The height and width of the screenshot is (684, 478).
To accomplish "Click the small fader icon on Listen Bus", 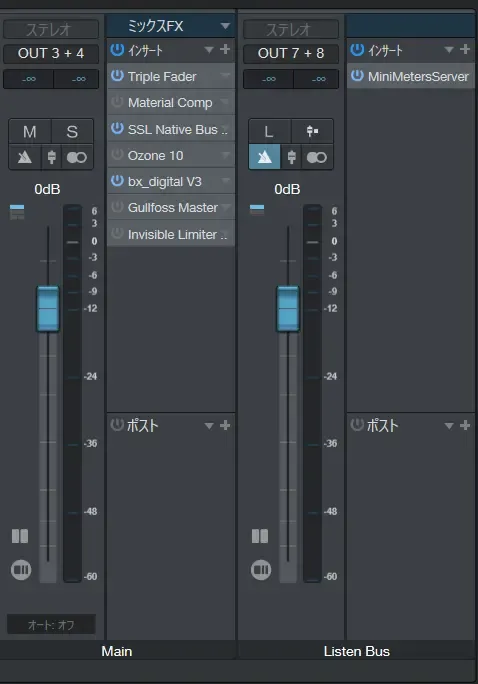I will [x=292, y=157].
